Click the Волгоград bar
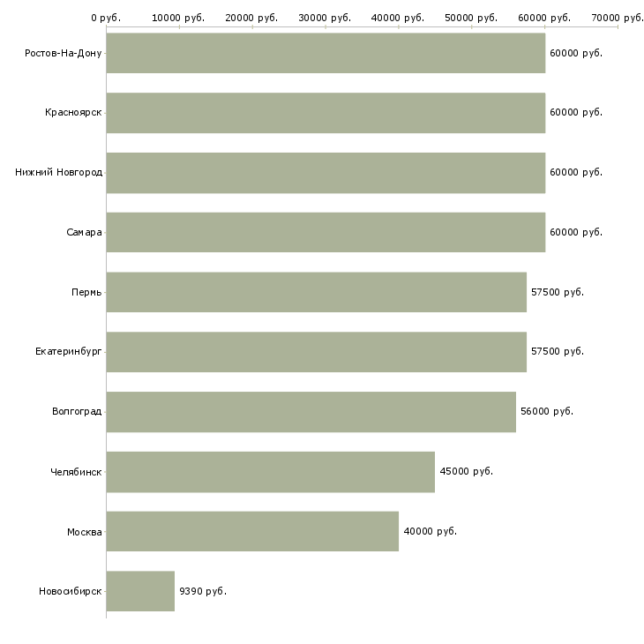The height and width of the screenshot is (644, 644). (x=311, y=411)
